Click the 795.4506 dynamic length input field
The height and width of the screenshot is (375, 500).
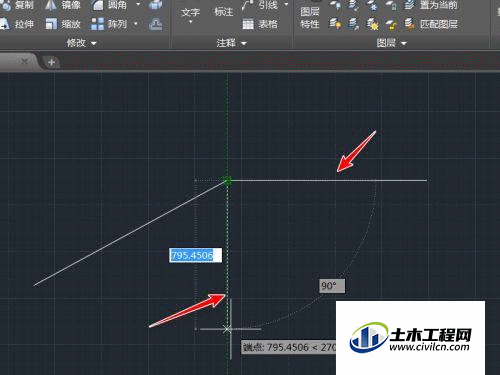(x=195, y=255)
